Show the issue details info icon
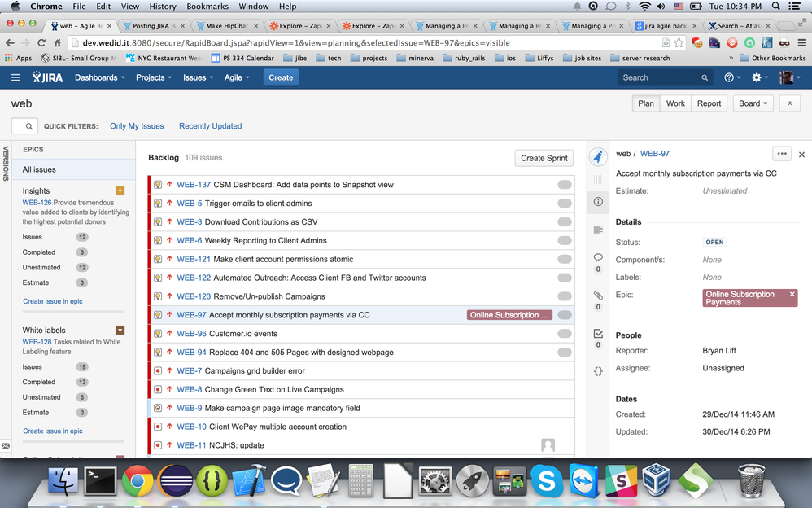 (x=598, y=202)
